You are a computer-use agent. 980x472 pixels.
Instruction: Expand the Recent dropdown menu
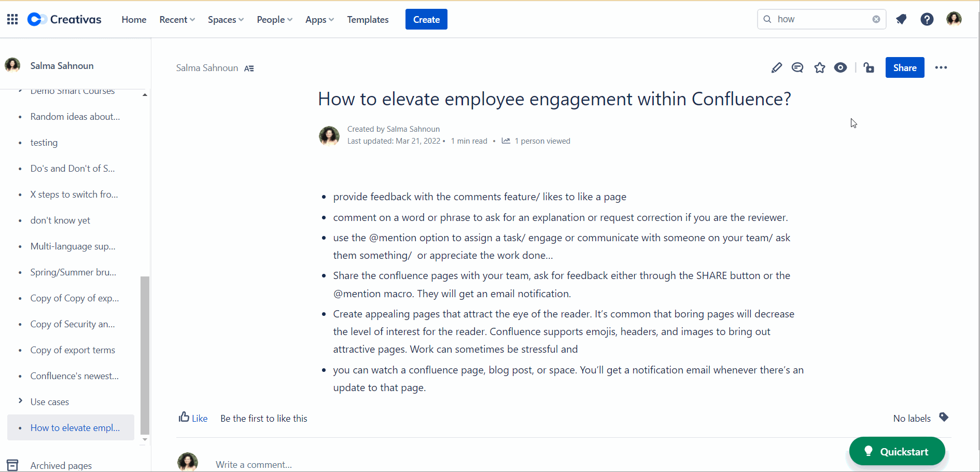coord(177,20)
